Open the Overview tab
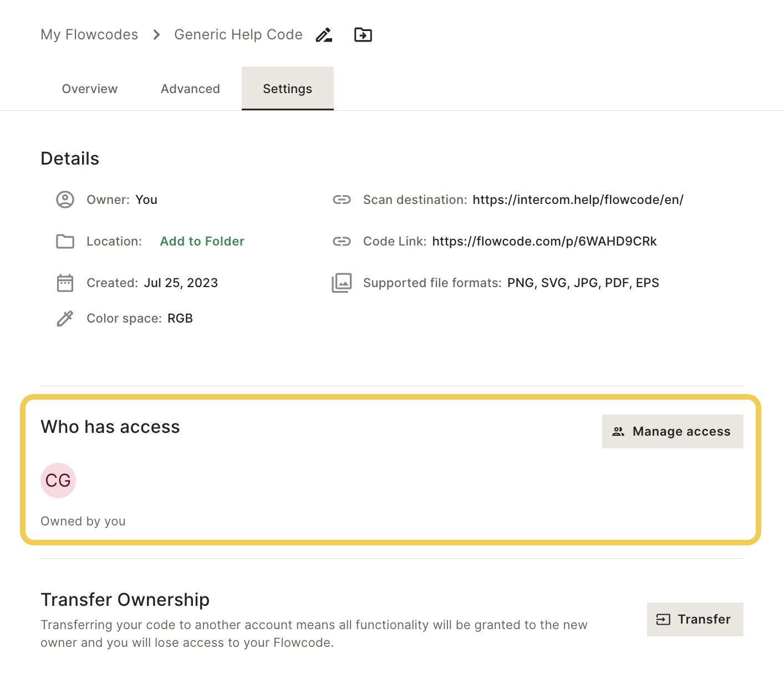 click(x=90, y=89)
